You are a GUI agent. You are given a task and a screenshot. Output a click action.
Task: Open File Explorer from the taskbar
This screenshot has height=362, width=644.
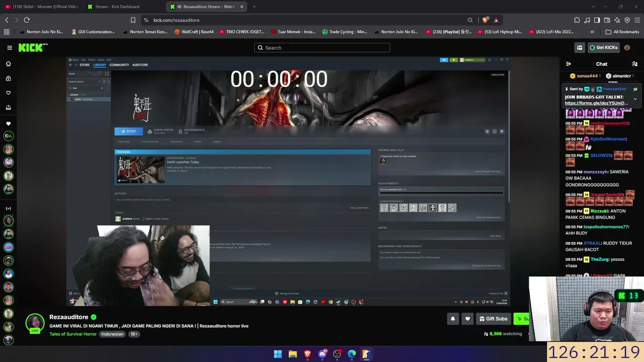pyautogui.click(x=292, y=354)
